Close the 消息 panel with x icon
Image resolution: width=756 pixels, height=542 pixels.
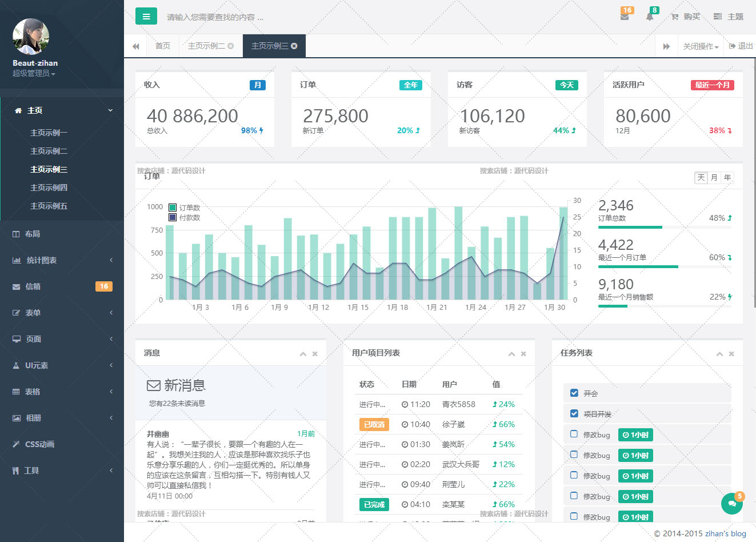[315, 354]
